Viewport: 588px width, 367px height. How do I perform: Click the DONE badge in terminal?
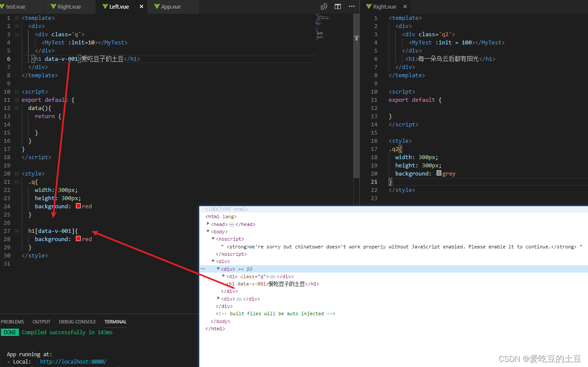10,332
